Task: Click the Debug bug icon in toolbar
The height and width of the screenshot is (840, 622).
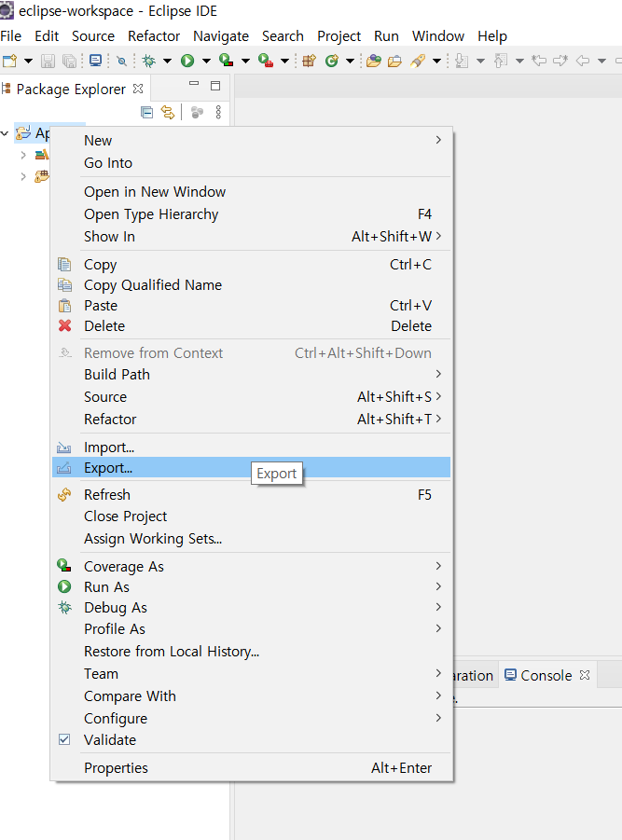Action: point(149,61)
